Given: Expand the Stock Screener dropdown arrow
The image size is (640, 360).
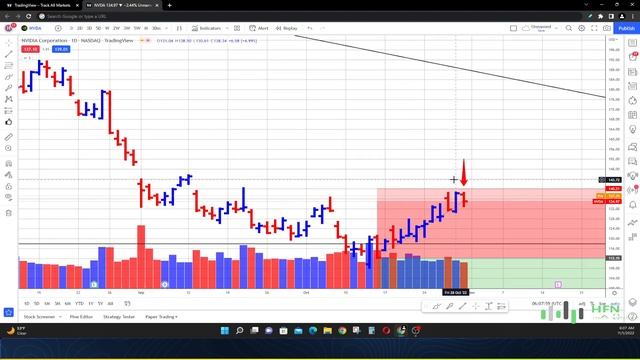Looking at the screenshot, I should [x=60, y=317].
